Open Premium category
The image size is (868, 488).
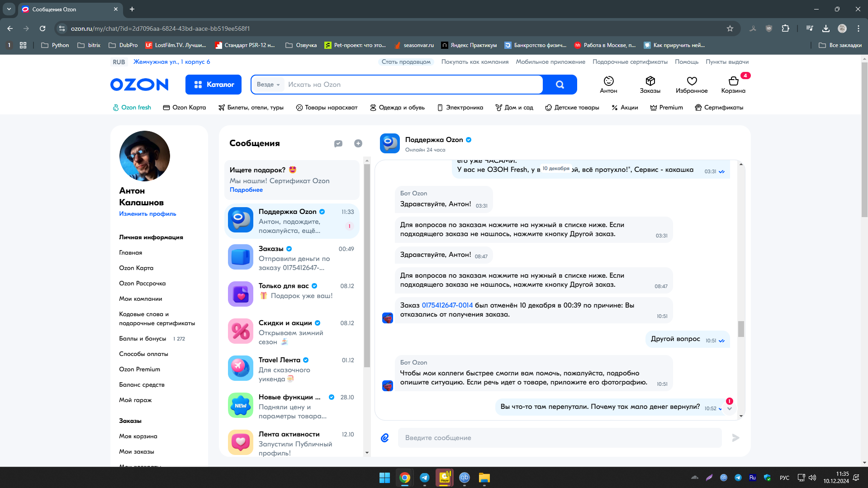tap(666, 108)
